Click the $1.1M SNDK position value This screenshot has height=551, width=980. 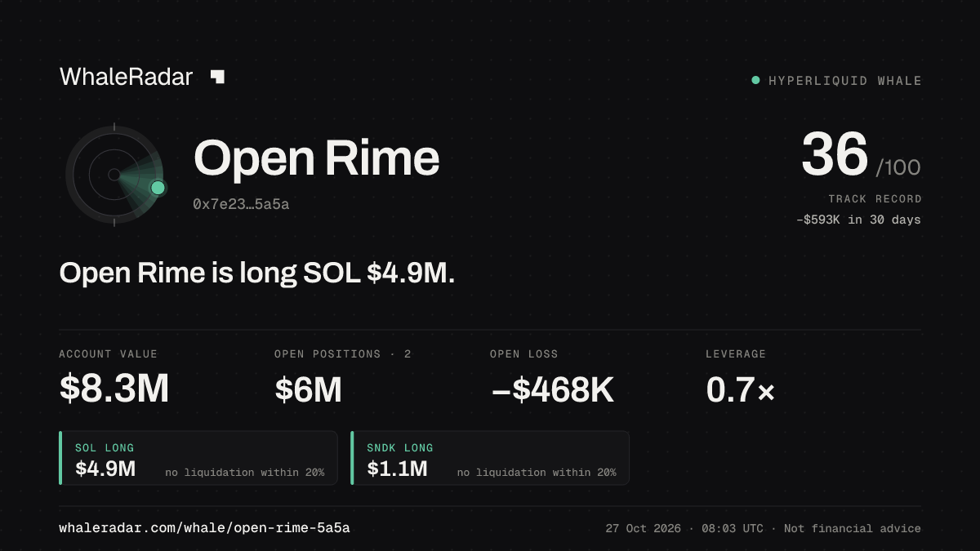pyautogui.click(x=397, y=469)
